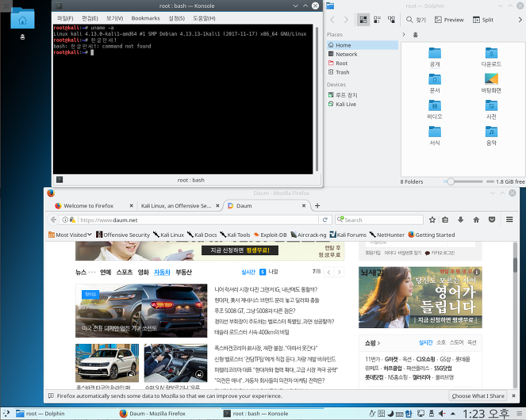Select the 문서 folder icon
The height and width of the screenshot is (420, 526).
[435, 79]
